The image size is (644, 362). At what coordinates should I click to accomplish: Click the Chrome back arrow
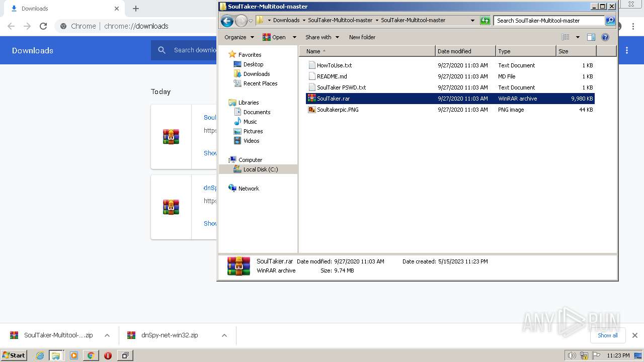(11, 26)
